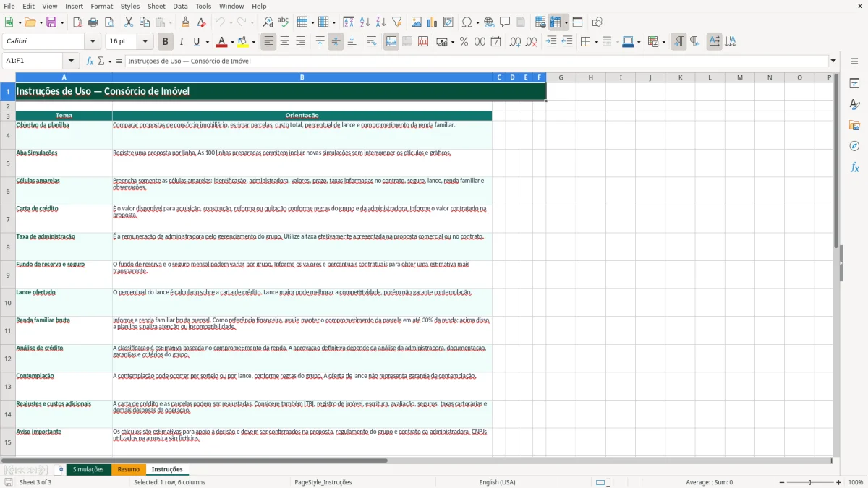Toggle Underline formatting
Image resolution: width=868 pixels, height=488 pixels.
click(196, 42)
